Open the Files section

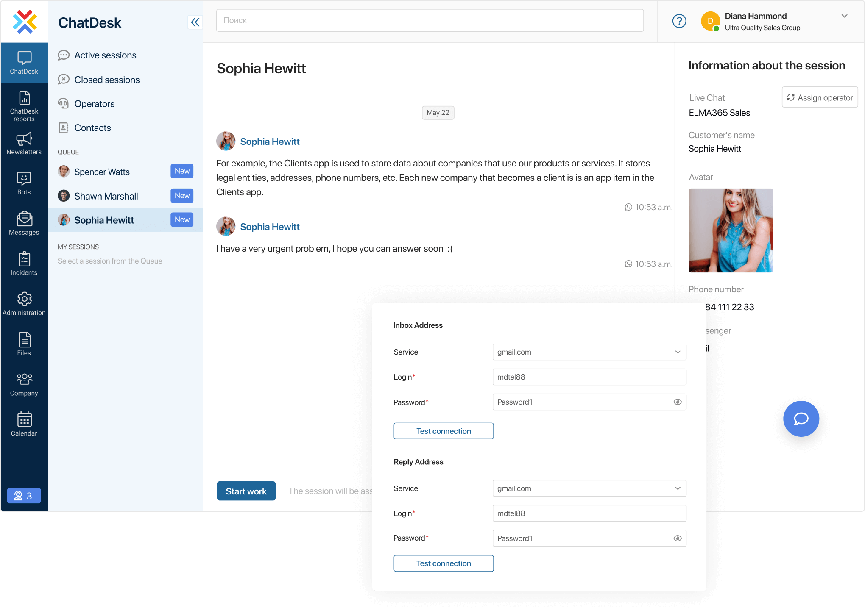click(x=24, y=344)
